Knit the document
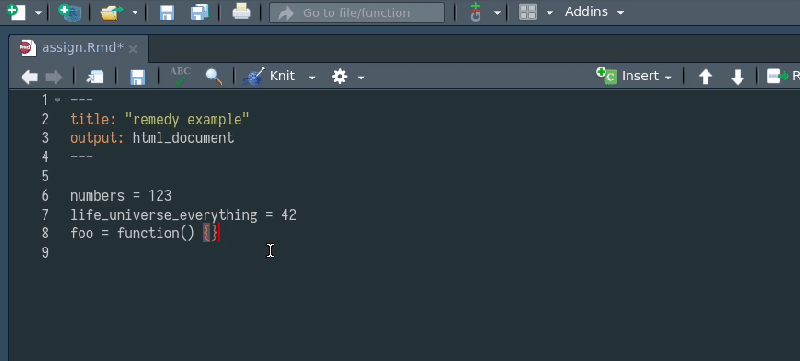Image resolution: width=800 pixels, height=361 pixels. click(x=269, y=76)
